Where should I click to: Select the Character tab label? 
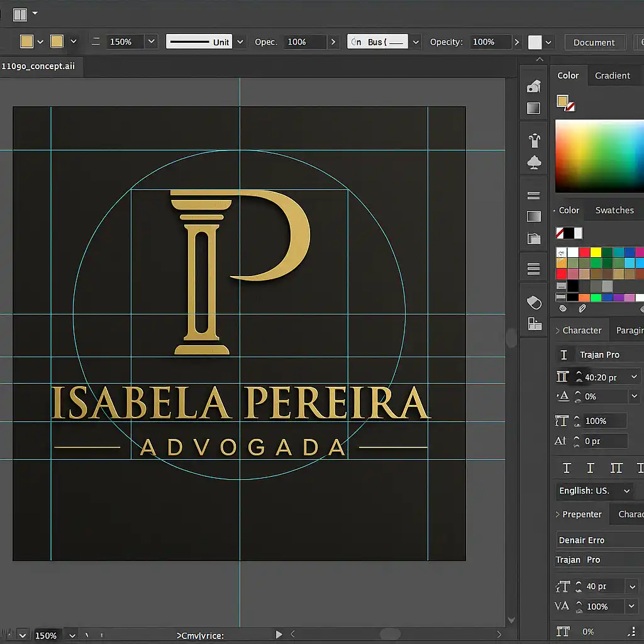[582, 331]
